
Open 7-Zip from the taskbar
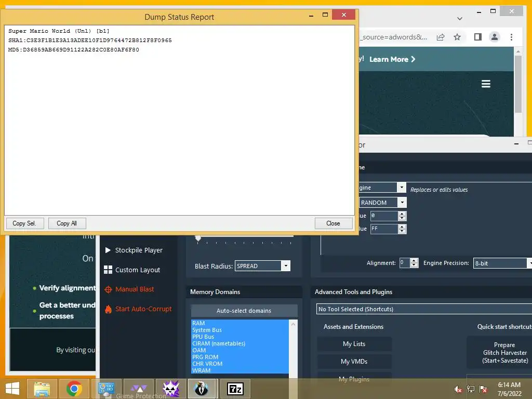pos(235,389)
